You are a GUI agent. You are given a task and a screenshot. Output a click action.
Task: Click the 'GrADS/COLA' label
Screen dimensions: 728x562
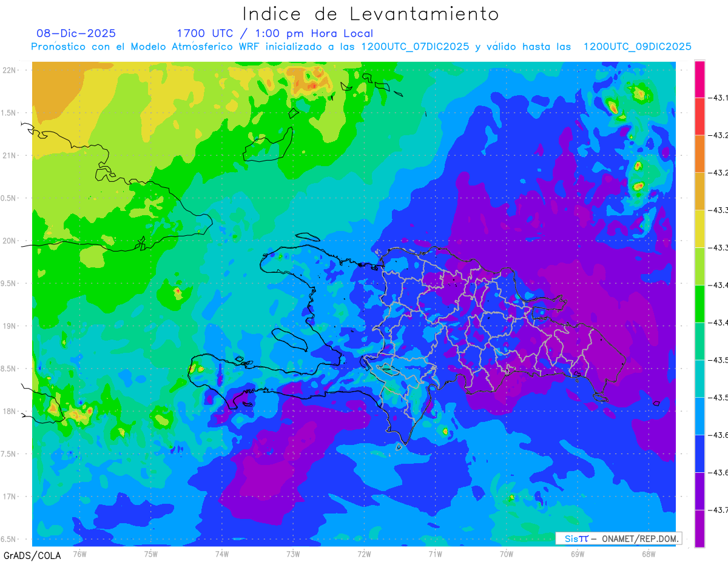(x=32, y=555)
